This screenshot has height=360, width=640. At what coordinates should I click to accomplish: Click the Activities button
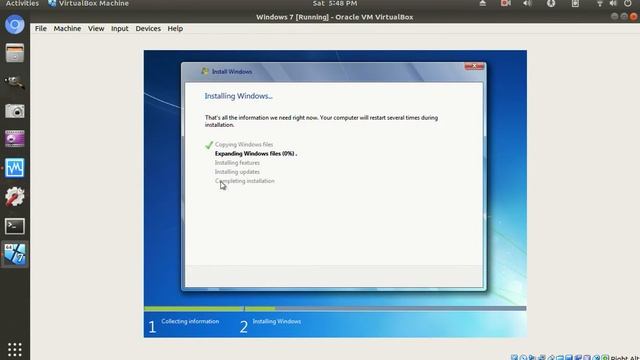tap(22, 4)
